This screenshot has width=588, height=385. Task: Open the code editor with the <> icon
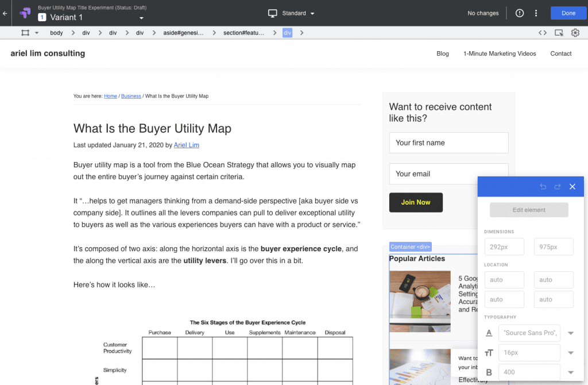[541, 33]
